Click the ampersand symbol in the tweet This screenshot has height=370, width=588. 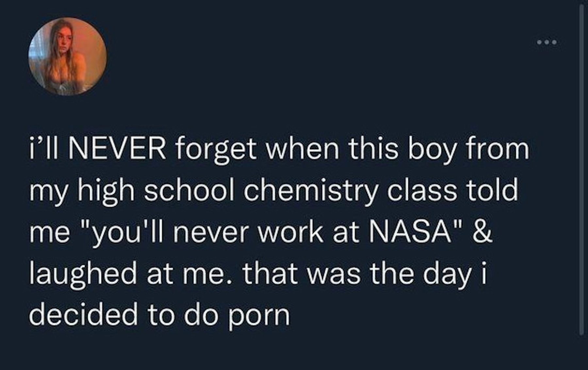(x=483, y=233)
